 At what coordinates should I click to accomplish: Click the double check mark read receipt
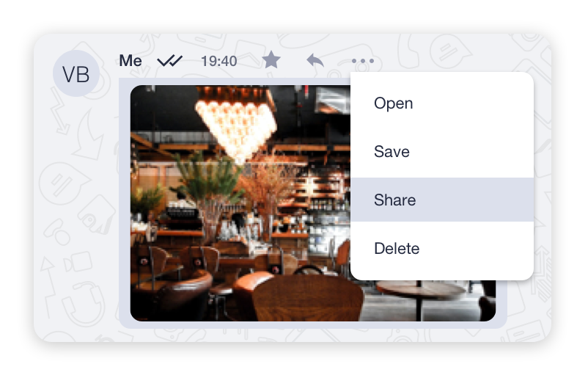click(170, 60)
